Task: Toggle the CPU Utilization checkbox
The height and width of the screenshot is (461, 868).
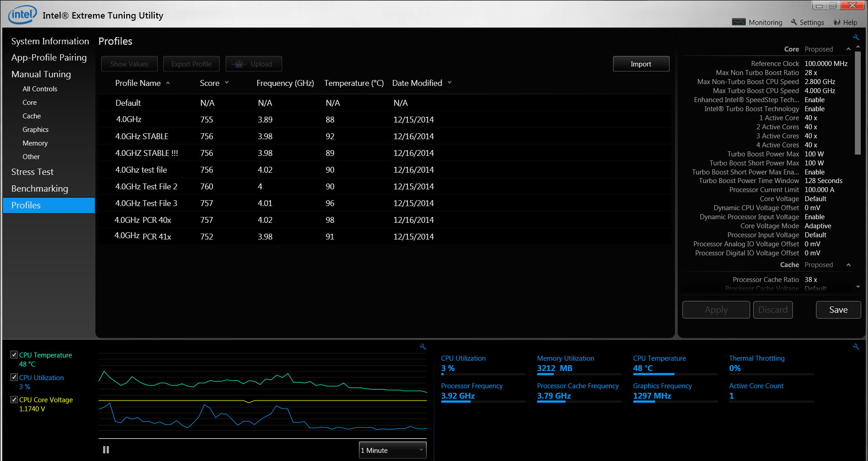Action: pyautogui.click(x=14, y=377)
